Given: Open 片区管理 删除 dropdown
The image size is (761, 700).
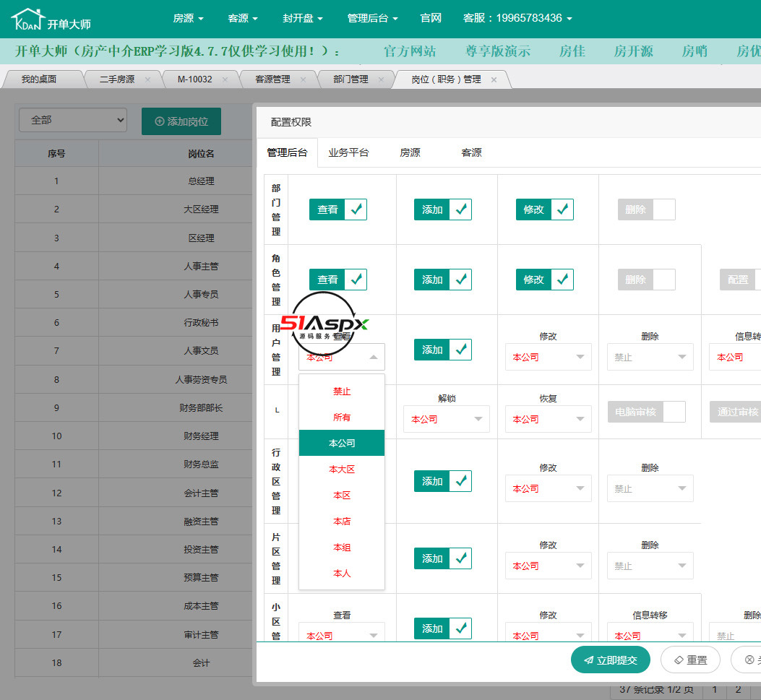Looking at the screenshot, I should pyautogui.click(x=650, y=566).
